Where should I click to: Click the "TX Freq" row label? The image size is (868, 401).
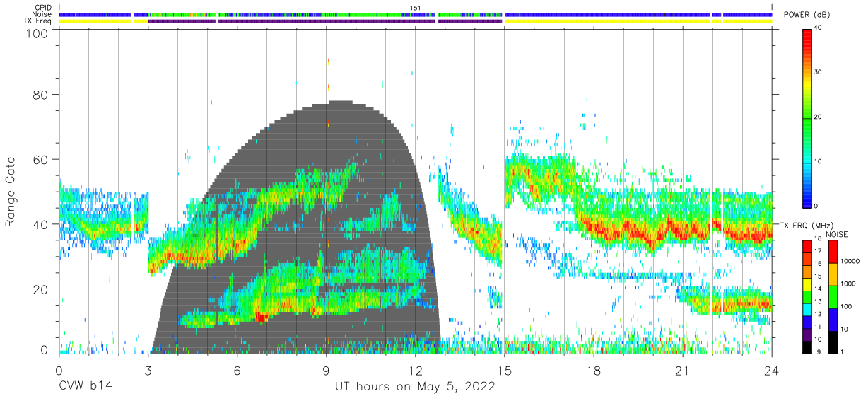coord(38,21)
